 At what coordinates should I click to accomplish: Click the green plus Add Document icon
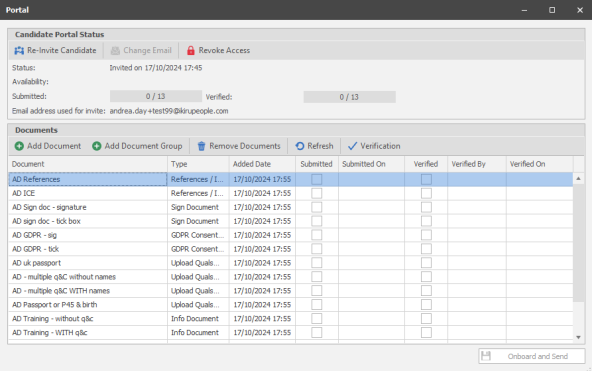point(19,146)
